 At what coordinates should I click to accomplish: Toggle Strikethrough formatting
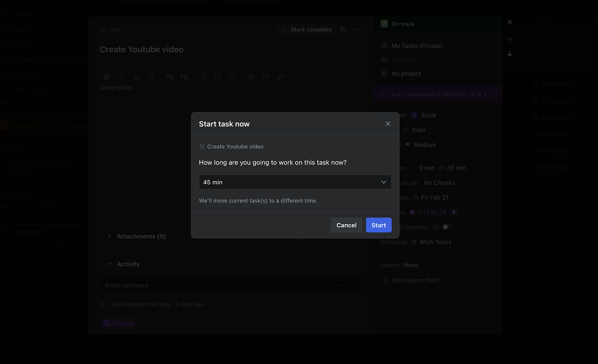(151, 77)
